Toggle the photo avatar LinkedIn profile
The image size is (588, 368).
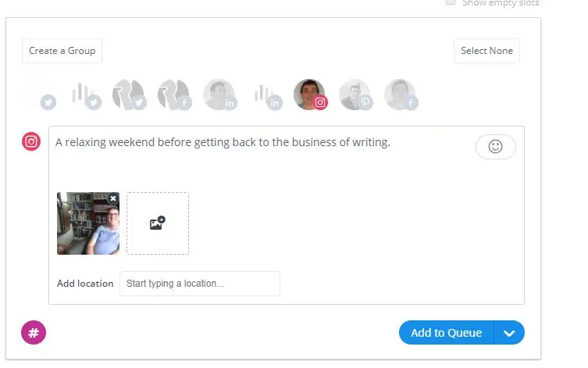point(219,95)
